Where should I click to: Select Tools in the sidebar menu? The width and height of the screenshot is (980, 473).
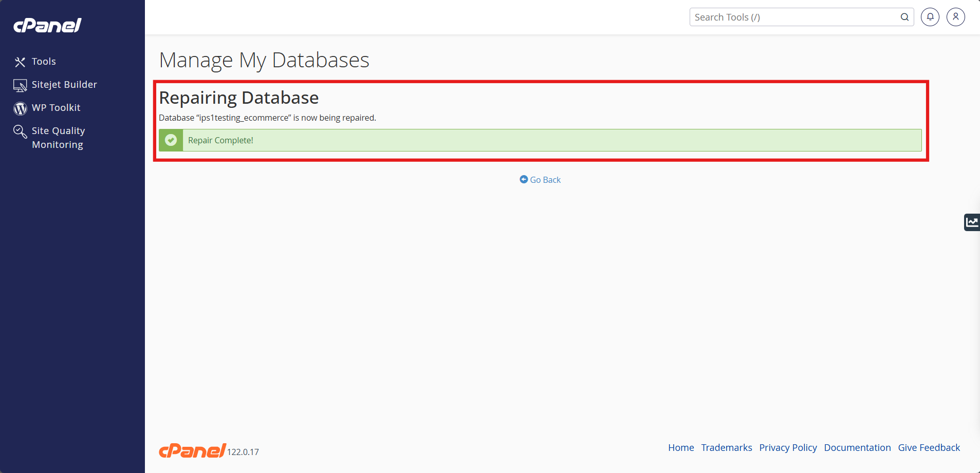(x=44, y=62)
